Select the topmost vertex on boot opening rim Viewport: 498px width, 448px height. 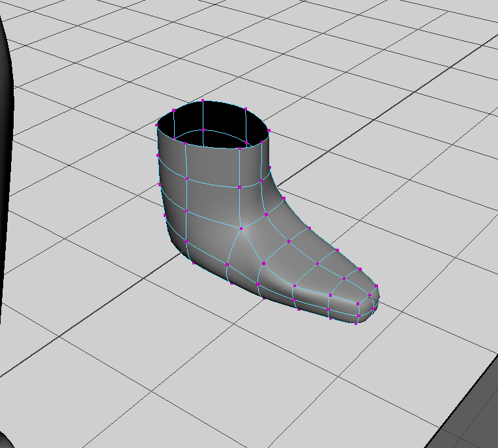(x=203, y=100)
